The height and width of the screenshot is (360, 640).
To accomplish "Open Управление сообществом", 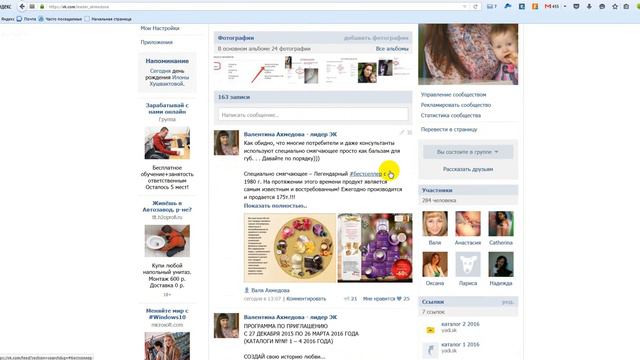I will (453, 95).
